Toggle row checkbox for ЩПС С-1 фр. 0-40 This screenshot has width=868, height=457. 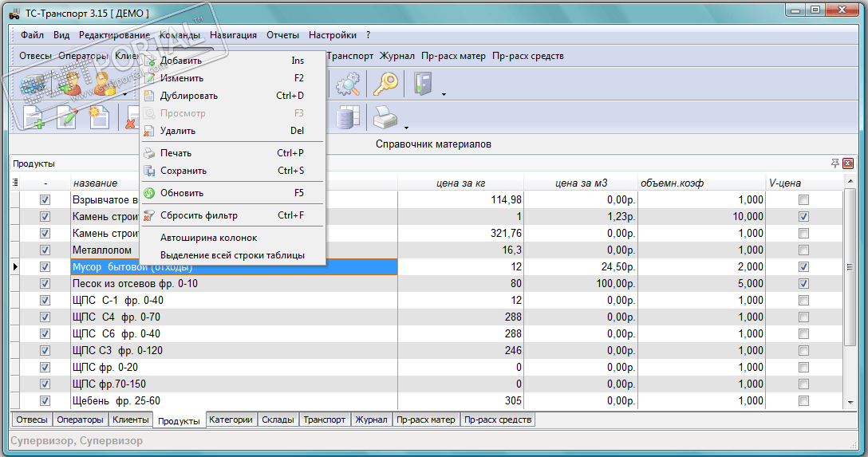click(x=45, y=301)
